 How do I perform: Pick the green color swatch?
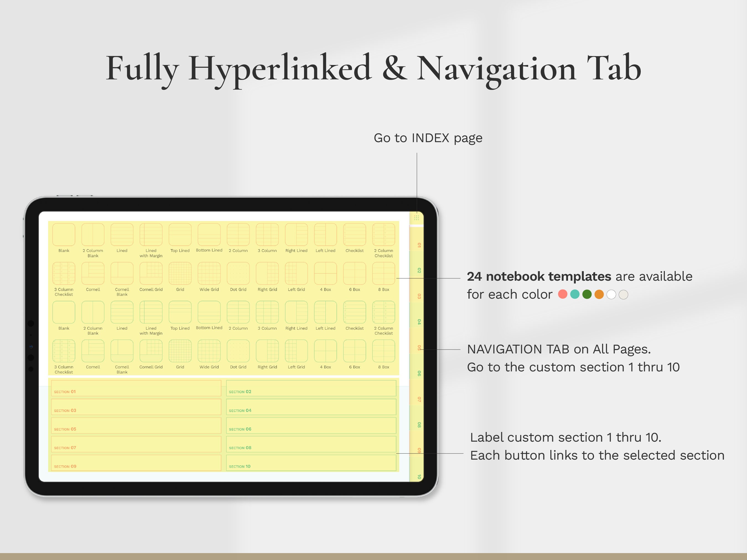[587, 294]
